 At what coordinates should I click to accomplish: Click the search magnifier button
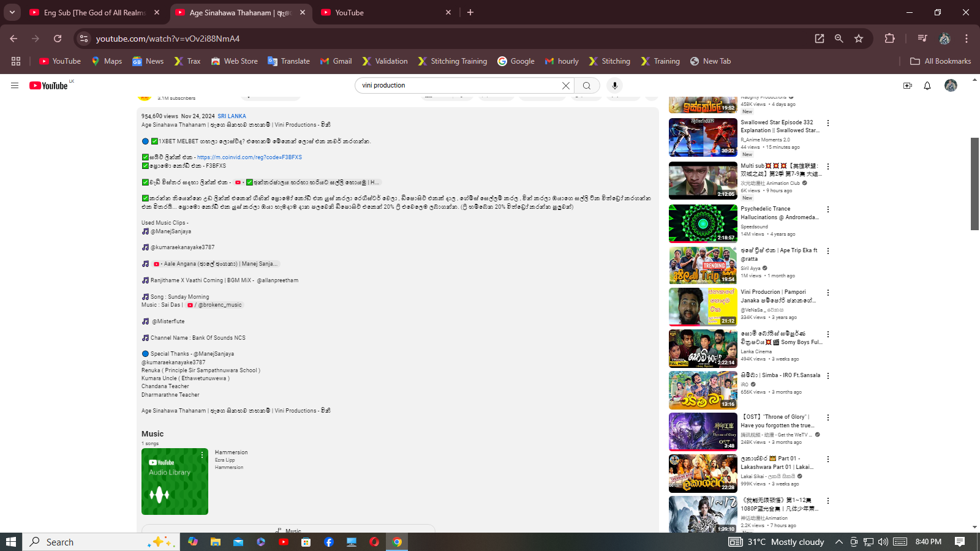click(587, 86)
